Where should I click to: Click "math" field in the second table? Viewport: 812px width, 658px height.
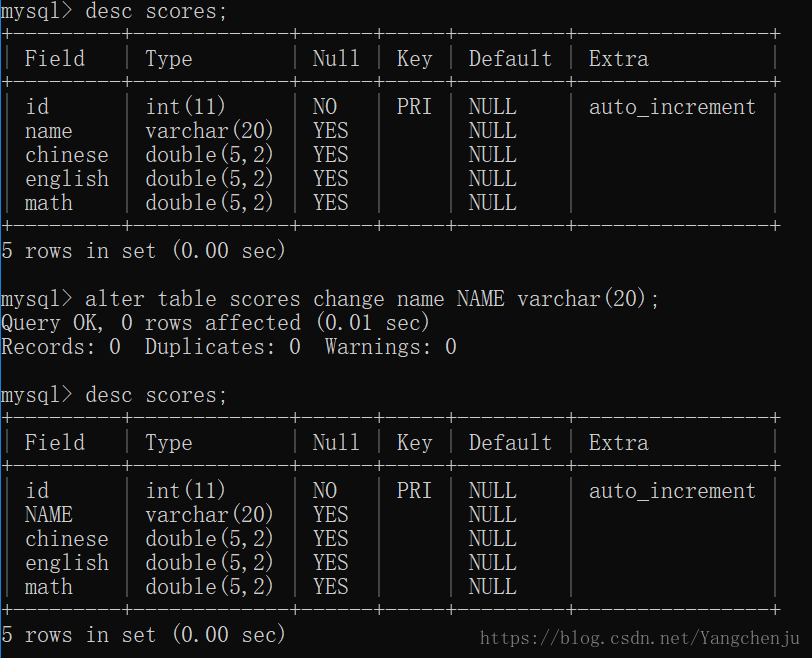coord(49,587)
